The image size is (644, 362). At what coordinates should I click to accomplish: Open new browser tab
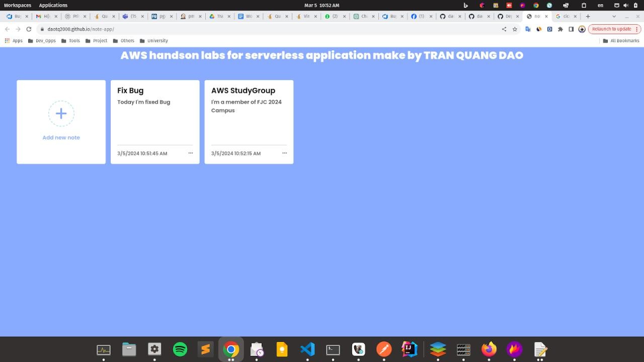[588, 16]
